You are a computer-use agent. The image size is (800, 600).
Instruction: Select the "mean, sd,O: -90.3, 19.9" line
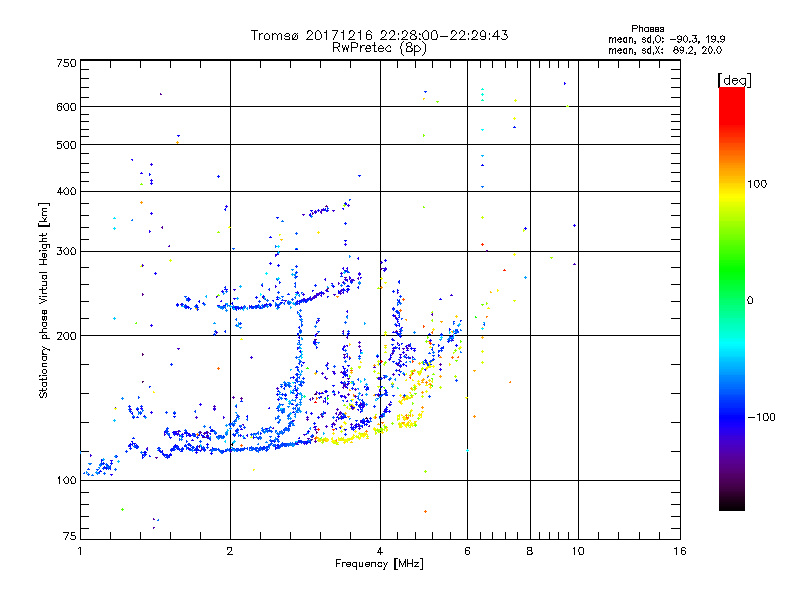tap(666, 39)
